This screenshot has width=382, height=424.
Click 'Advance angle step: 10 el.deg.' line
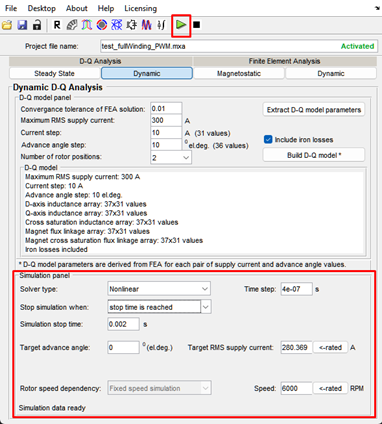[x=74, y=195]
